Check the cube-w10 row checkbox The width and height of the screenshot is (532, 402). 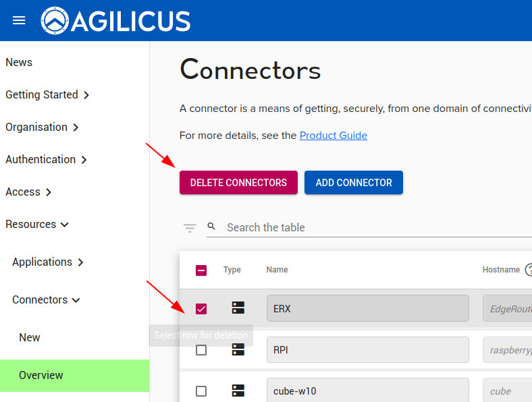tap(201, 391)
